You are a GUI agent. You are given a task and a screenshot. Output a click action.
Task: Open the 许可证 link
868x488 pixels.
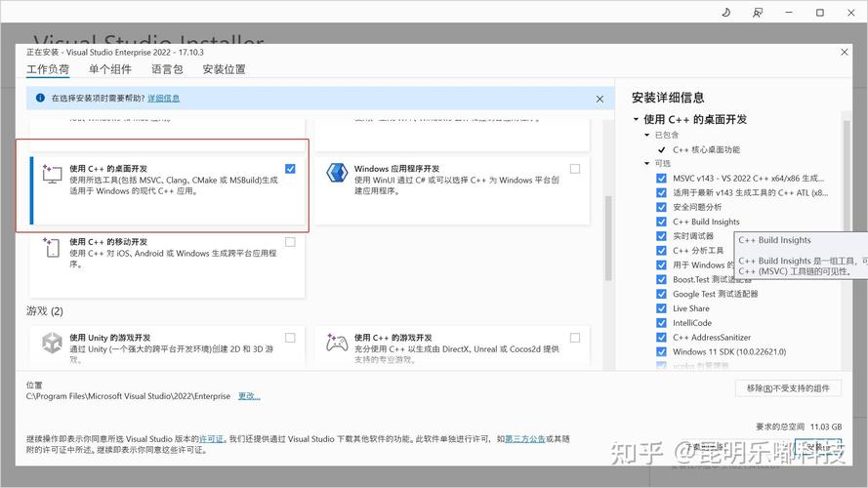coord(211,439)
